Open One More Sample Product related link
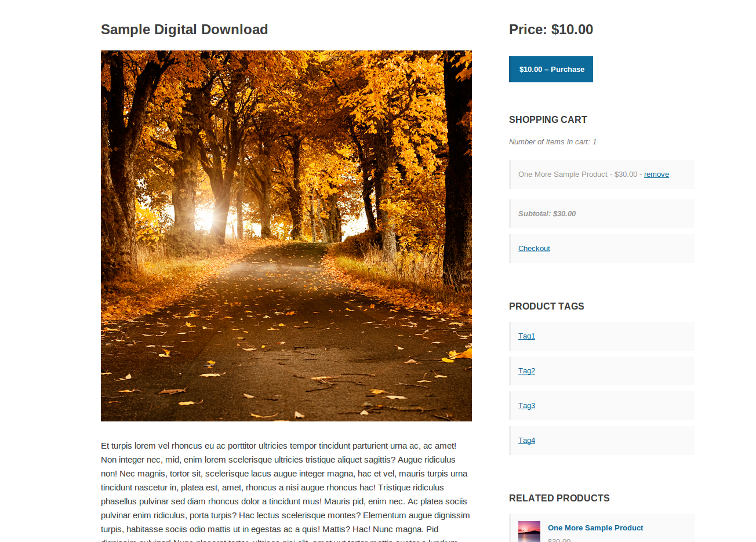 click(595, 528)
